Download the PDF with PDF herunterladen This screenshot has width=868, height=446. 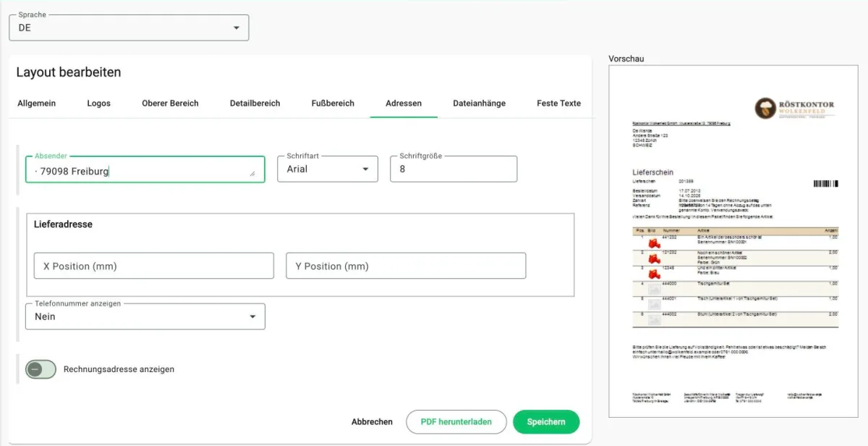click(456, 421)
